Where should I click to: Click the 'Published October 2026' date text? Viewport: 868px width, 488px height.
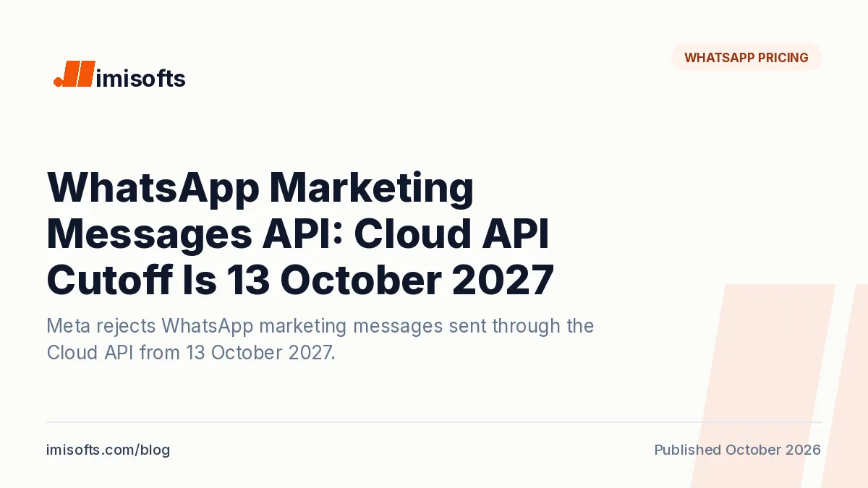(x=738, y=450)
